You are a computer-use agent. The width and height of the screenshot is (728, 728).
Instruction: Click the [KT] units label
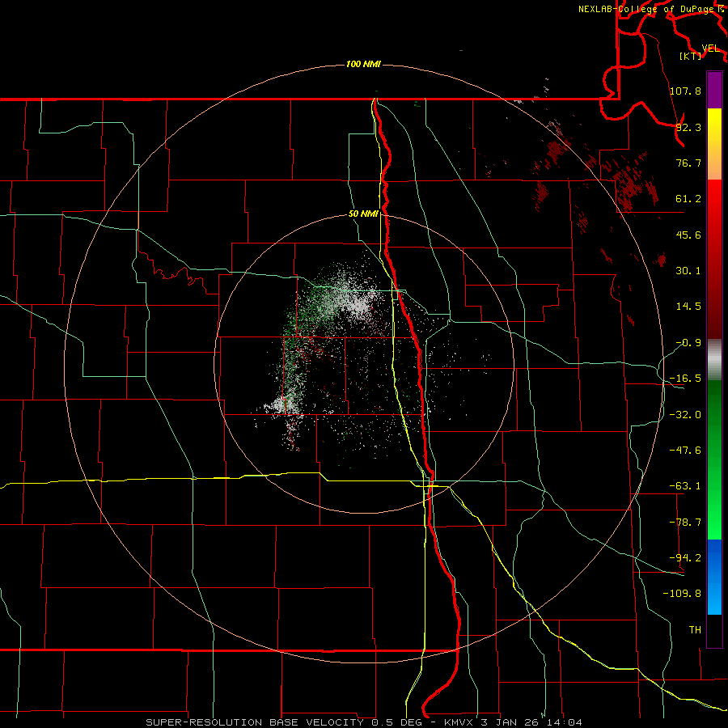coord(691,56)
